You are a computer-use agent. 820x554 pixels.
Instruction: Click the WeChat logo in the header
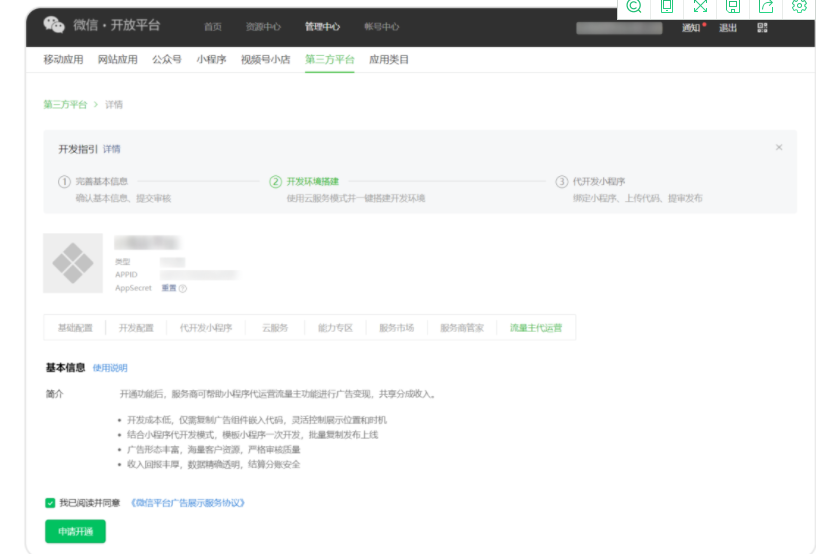coord(53,25)
